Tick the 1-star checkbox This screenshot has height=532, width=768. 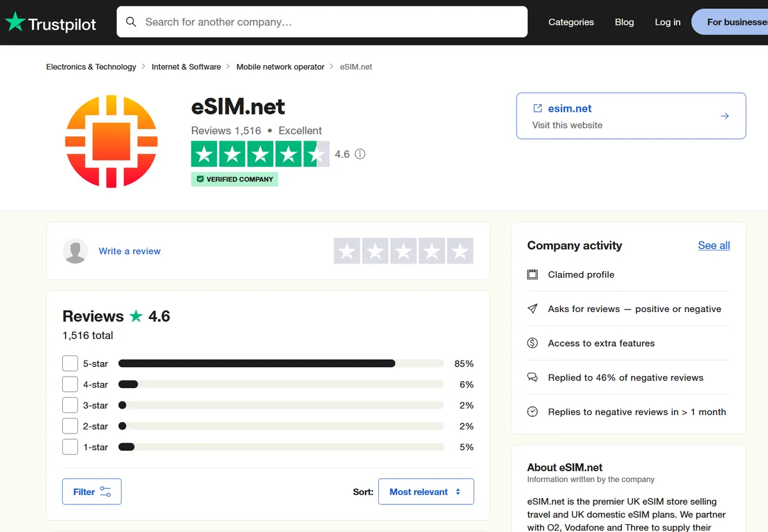[70, 447]
